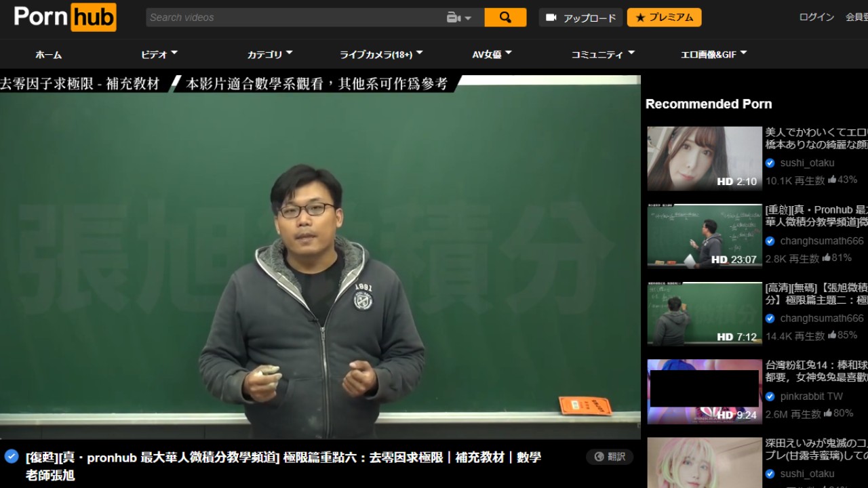
Task: Open thumbnail of video lasting 23:07
Action: click(705, 236)
